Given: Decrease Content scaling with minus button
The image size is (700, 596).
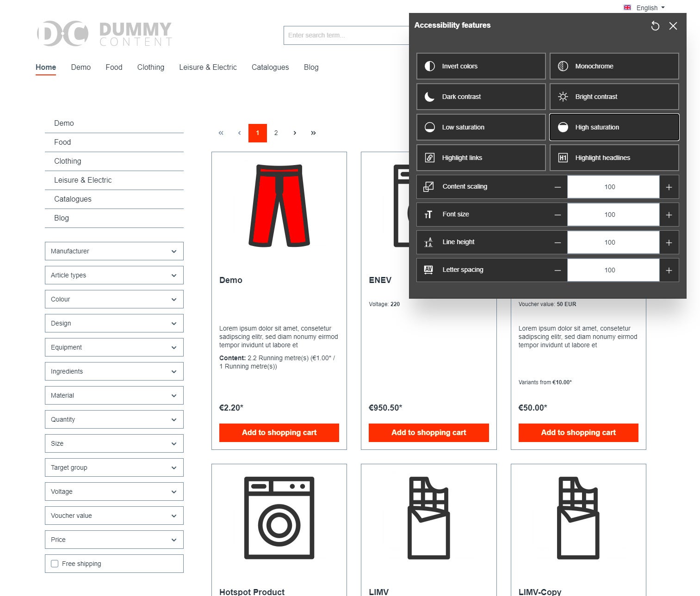Looking at the screenshot, I should [558, 187].
